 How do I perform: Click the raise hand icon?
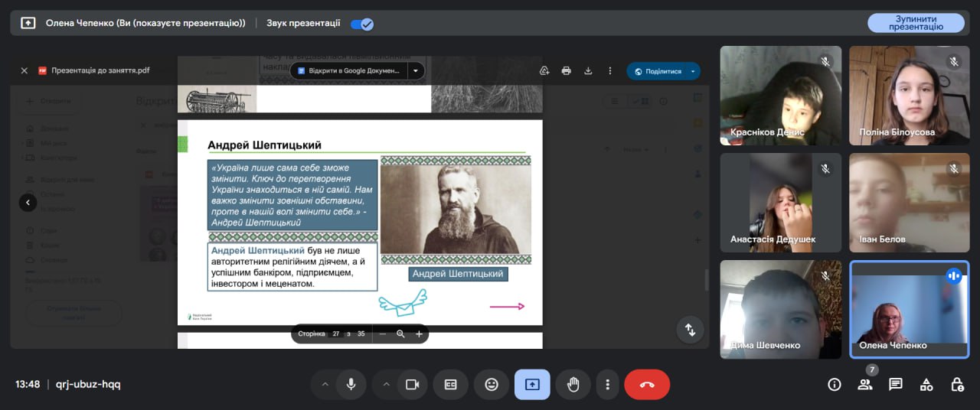573,385
